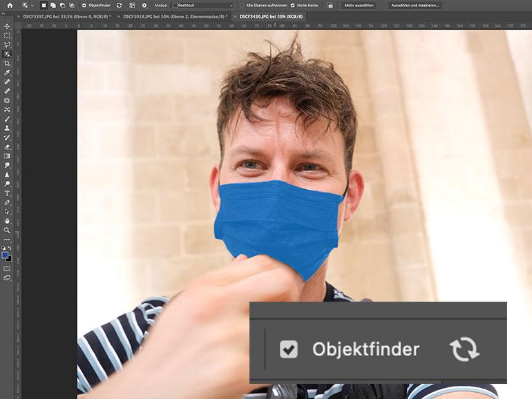Select the Dodge tool
The height and width of the screenshot is (399, 532).
click(x=7, y=184)
